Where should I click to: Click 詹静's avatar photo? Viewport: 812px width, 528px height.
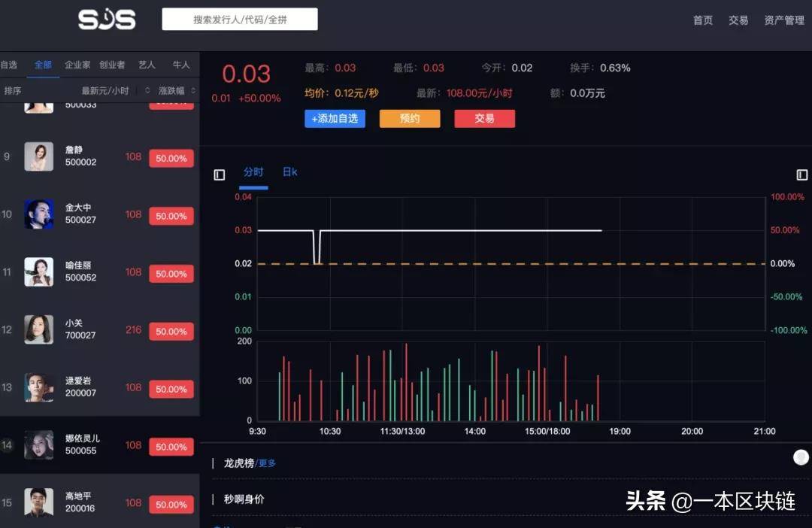pyautogui.click(x=39, y=156)
